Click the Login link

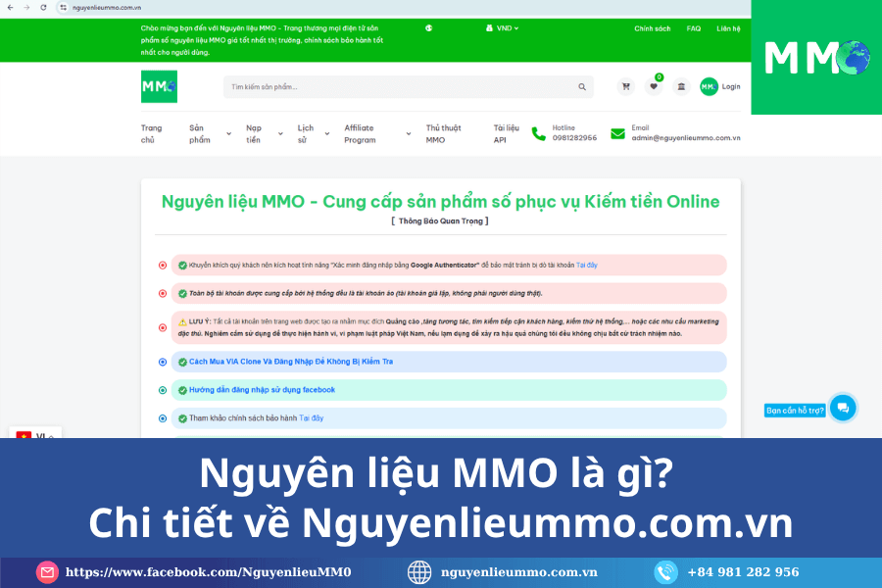[x=731, y=86]
